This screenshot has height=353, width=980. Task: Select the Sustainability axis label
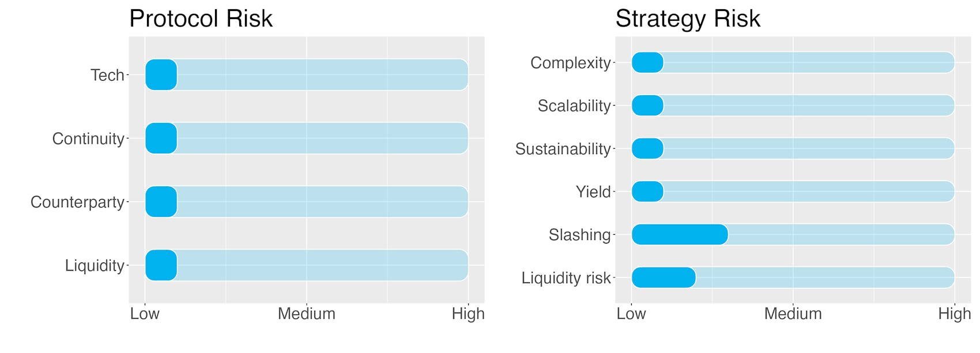pos(563,149)
